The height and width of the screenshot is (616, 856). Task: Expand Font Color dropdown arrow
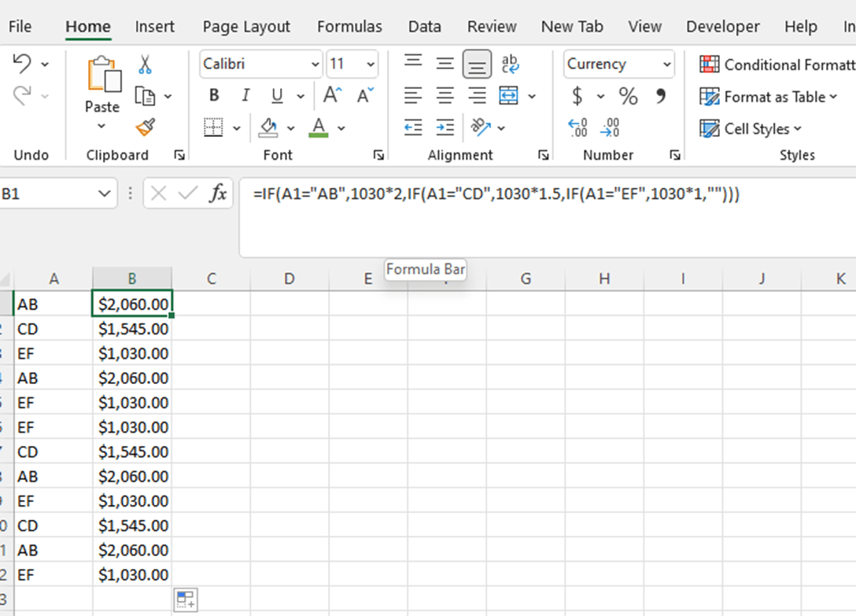point(341,128)
